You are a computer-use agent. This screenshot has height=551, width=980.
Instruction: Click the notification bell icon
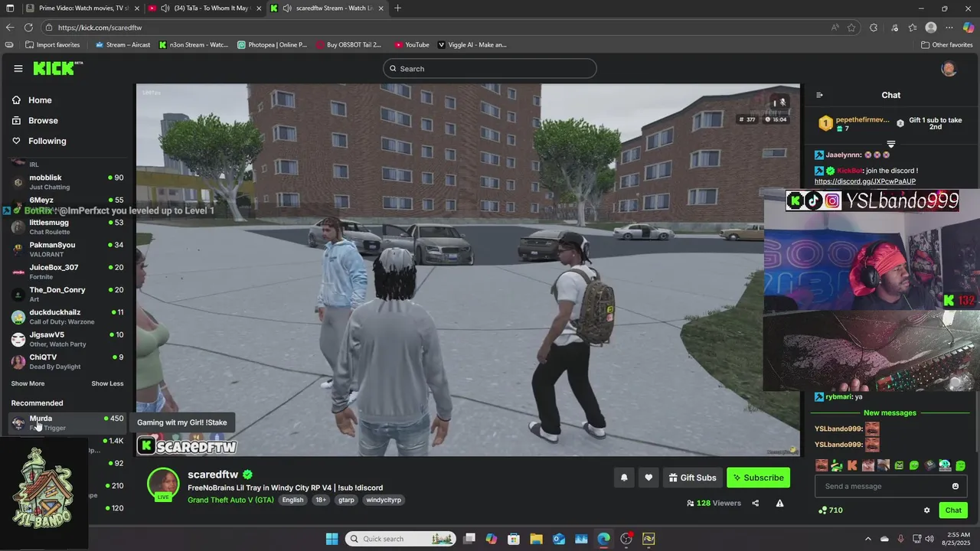point(624,478)
